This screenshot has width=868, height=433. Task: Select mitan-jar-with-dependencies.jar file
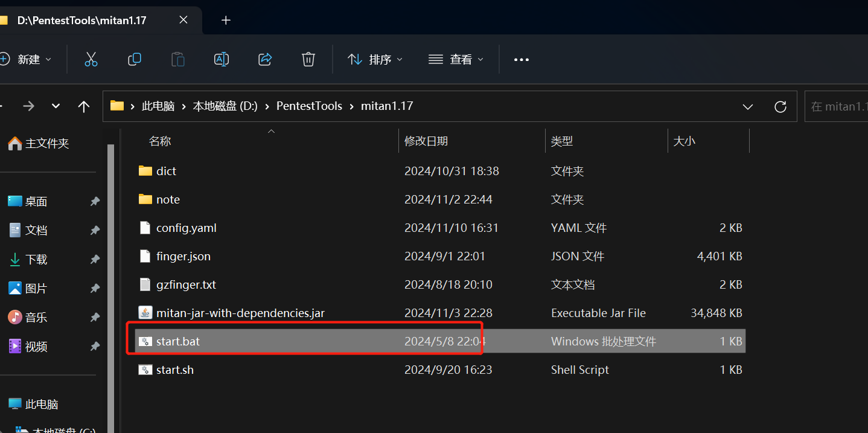click(240, 313)
